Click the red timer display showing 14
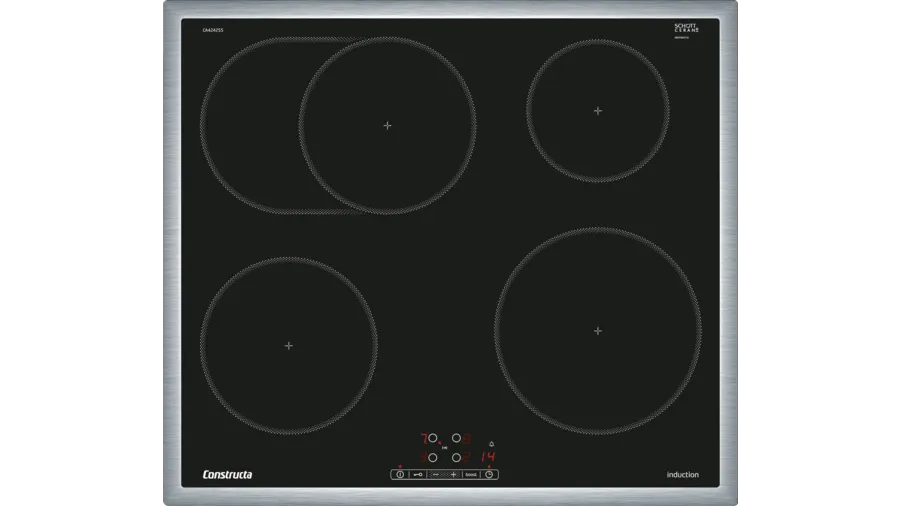900x506 pixels. pyautogui.click(x=487, y=457)
